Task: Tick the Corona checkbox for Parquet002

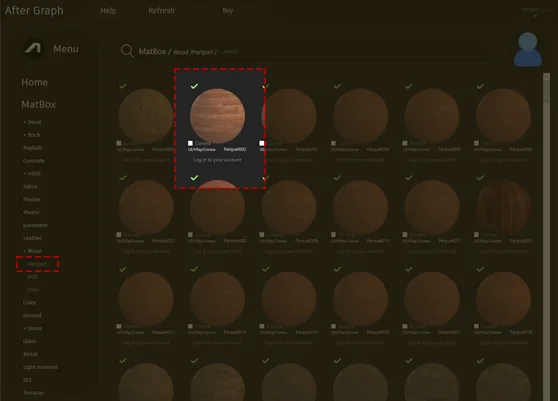Action: pos(190,143)
